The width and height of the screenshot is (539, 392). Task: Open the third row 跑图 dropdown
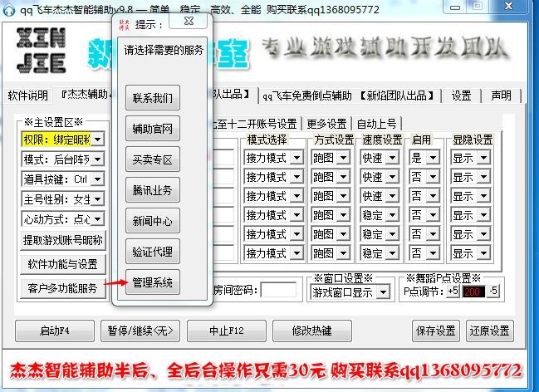[x=343, y=196]
